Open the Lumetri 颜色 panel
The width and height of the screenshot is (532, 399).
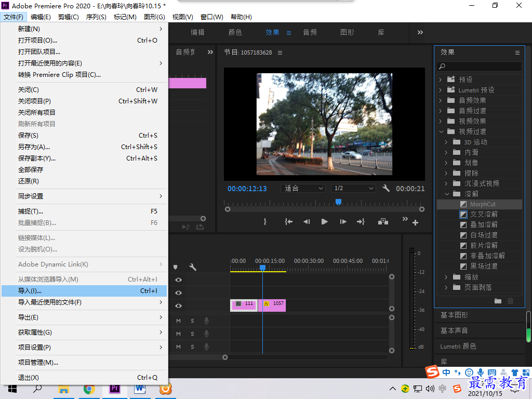pos(458,346)
